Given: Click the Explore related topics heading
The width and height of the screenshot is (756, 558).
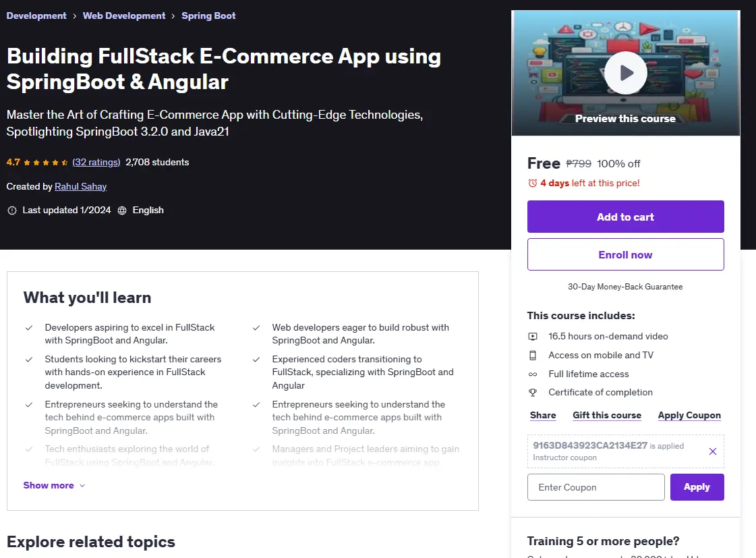Looking at the screenshot, I should 90,542.
